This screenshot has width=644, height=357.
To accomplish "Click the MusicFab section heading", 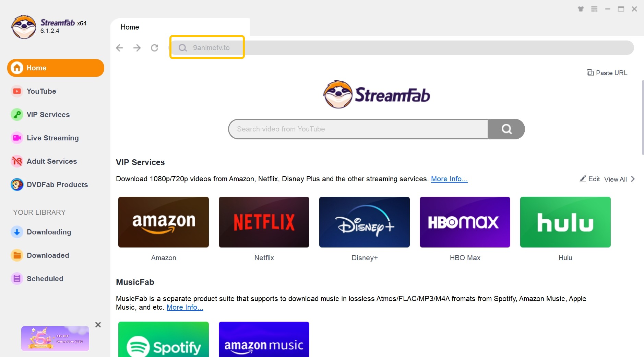I will coord(135,282).
